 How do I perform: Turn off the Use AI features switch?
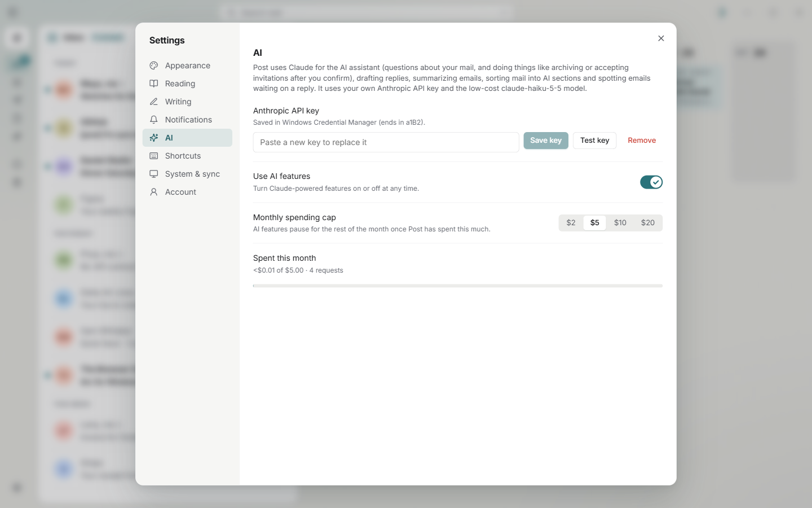tap(651, 182)
